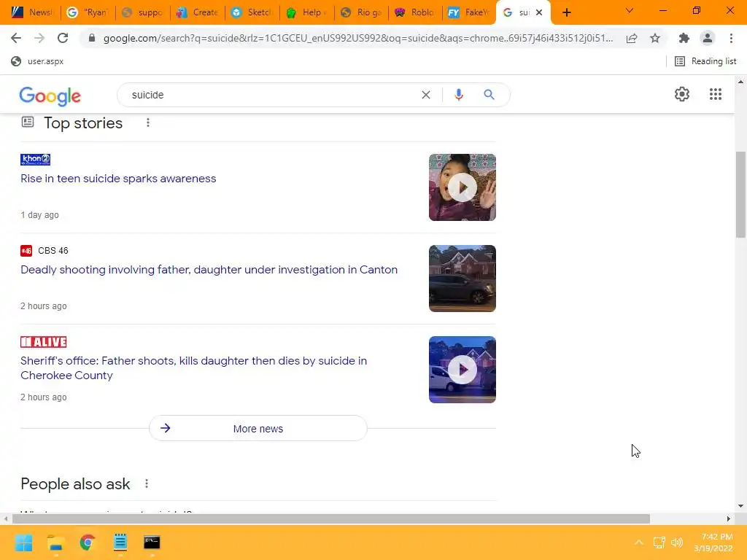
Task: Open Google quick settings gear
Action: tap(682, 94)
